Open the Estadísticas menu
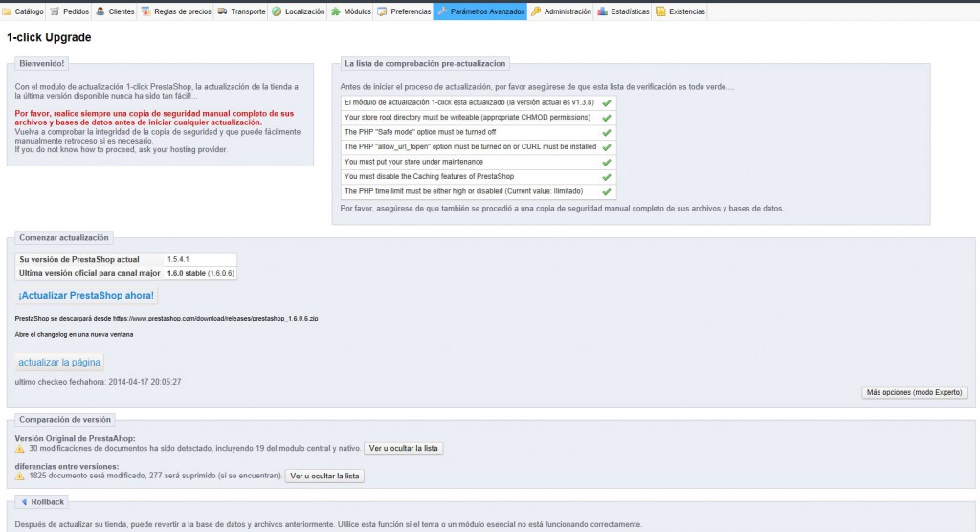The height and width of the screenshot is (532, 980). tap(624, 11)
